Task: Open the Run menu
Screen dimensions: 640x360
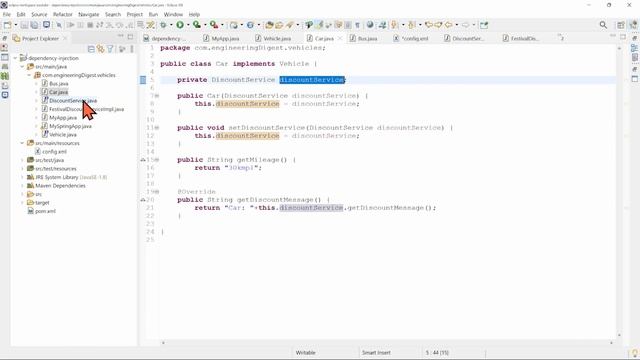Action: [x=153, y=14]
